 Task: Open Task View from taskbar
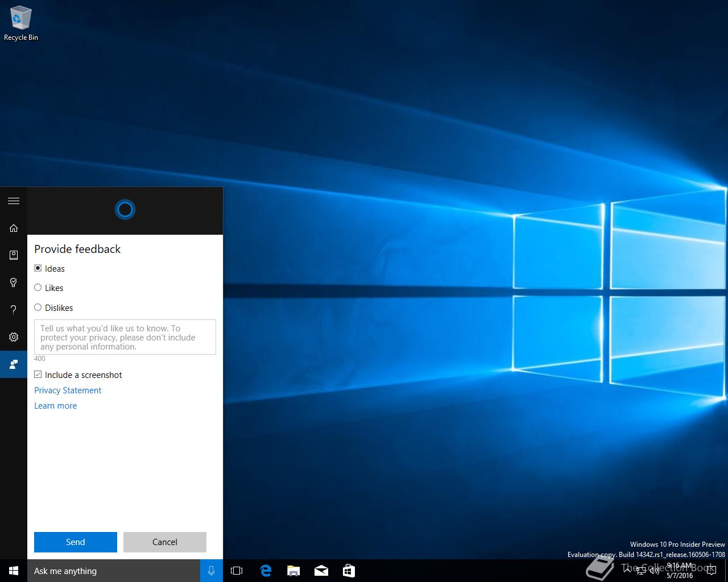(237, 571)
